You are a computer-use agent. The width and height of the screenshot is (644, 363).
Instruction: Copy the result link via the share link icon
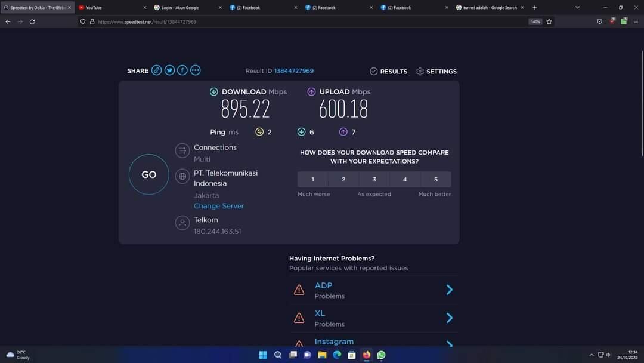point(156,70)
